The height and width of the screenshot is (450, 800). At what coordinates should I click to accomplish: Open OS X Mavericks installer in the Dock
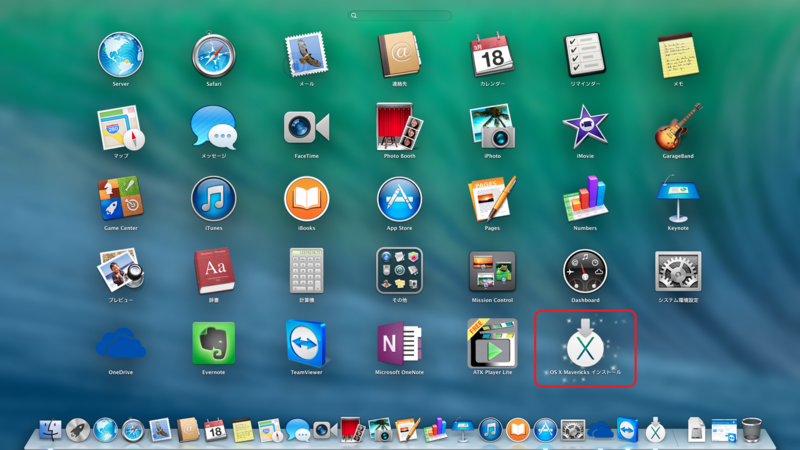[656, 430]
